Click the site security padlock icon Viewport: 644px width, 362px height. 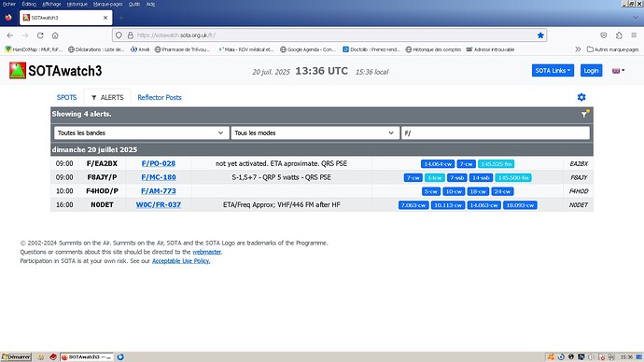[x=130, y=35]
